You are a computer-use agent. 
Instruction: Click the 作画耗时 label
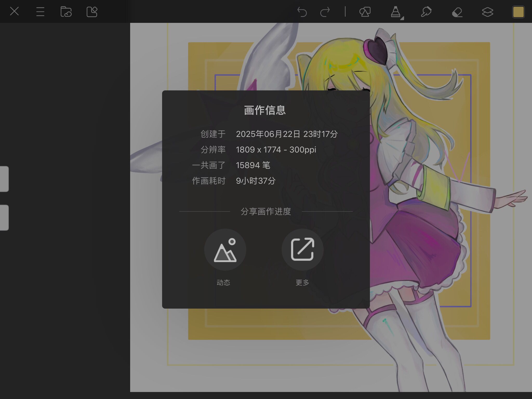click(x=209, y=181)
